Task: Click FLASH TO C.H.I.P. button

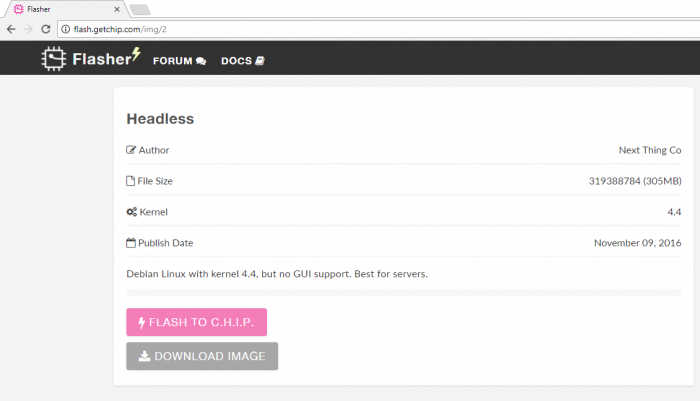Action: tap(196, 322)
